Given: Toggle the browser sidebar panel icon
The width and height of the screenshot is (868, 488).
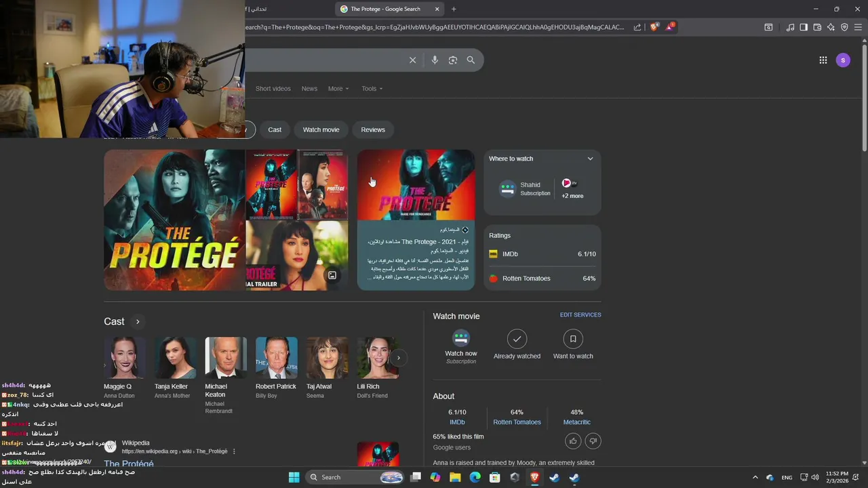Looking at the screenshot, I should 804,27.
